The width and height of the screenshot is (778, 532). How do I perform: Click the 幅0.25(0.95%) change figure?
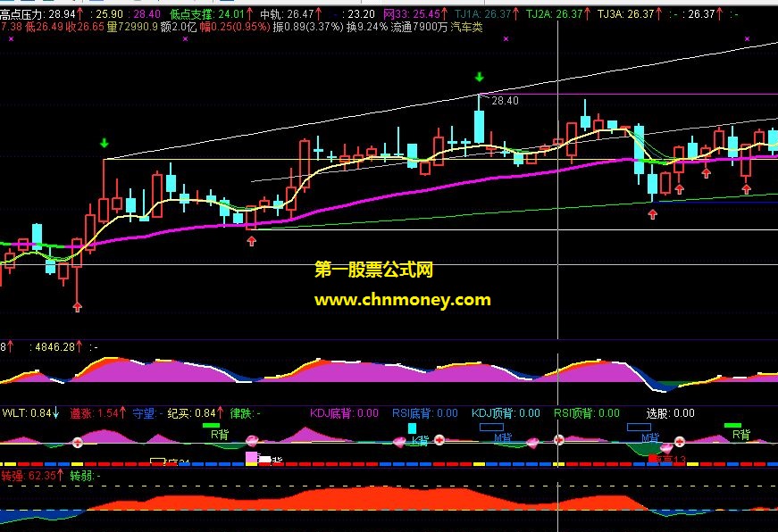[235, 27]
